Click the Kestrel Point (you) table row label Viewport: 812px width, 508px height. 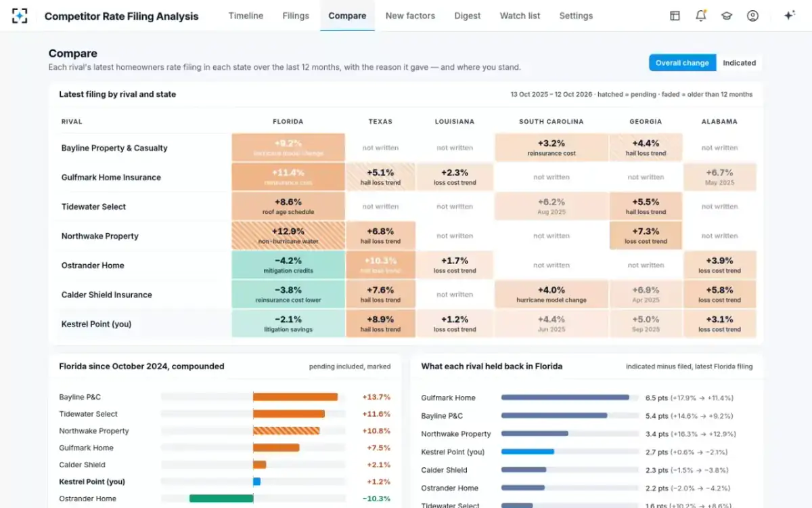(x=96, y=324)
